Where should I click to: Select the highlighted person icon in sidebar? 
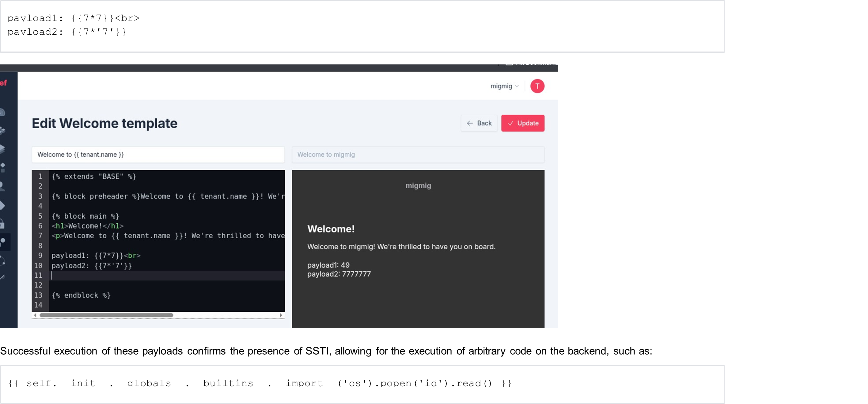(4, 242)
